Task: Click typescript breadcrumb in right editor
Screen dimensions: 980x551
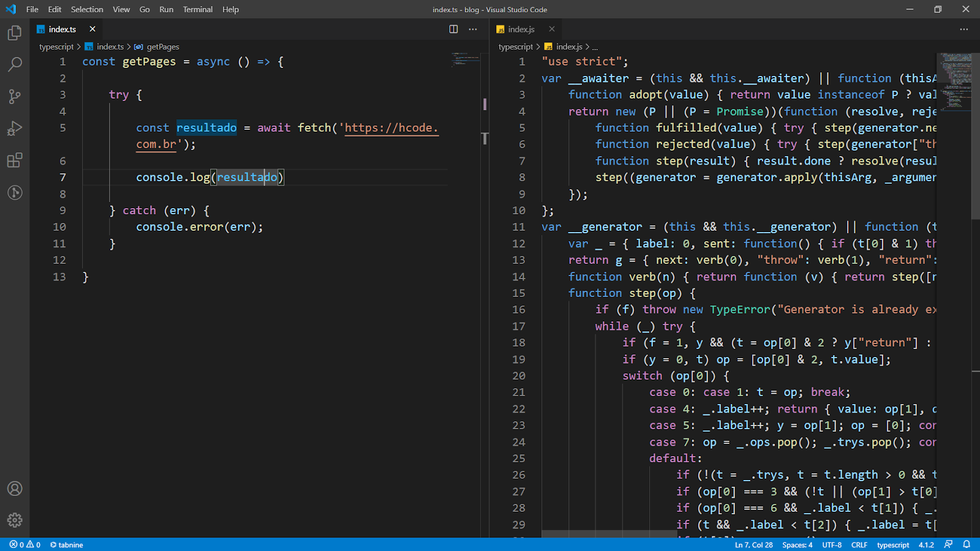Action: pyautogui.click(x=516, y=47)
